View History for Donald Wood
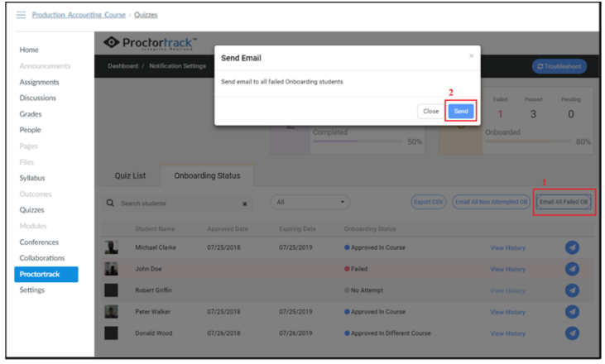 (508, 333)
